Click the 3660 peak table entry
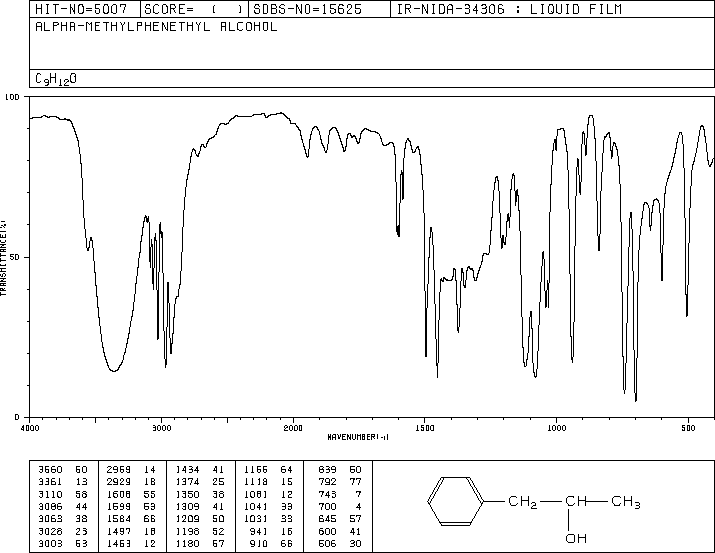The width and height of the screenshot is (715, 553). pyautogui.click(x=50, y=470)
